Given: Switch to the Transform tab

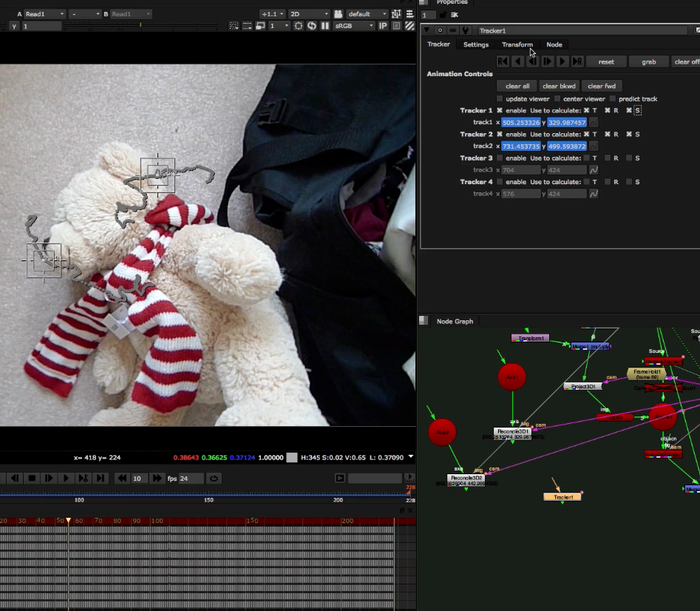Looking at the screenshot, I should tap(517, 44).
